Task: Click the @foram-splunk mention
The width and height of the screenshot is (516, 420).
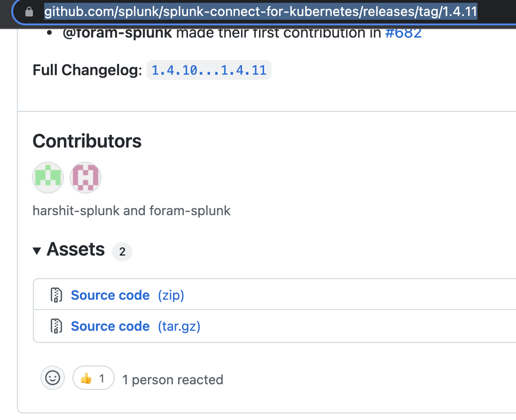Action: tap(117, 33)
